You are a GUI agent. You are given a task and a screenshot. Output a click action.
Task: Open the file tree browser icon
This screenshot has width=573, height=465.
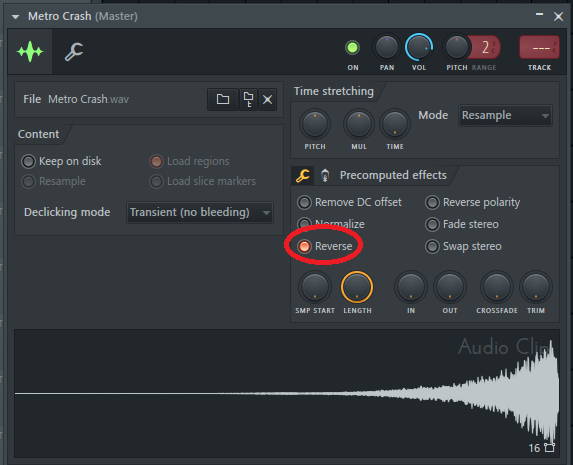pos(248,99)
